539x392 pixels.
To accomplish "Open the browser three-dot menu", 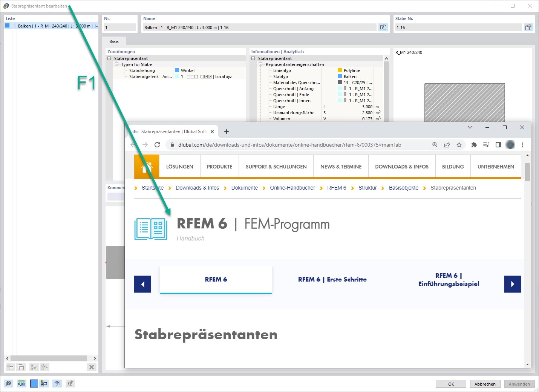I will pyautogui.click(x=522, y=145).
